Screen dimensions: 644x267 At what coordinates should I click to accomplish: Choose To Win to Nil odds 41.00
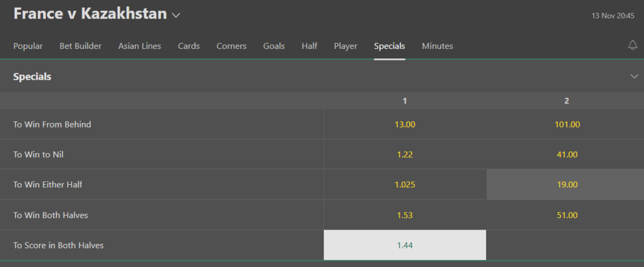[x=567, y=154]
